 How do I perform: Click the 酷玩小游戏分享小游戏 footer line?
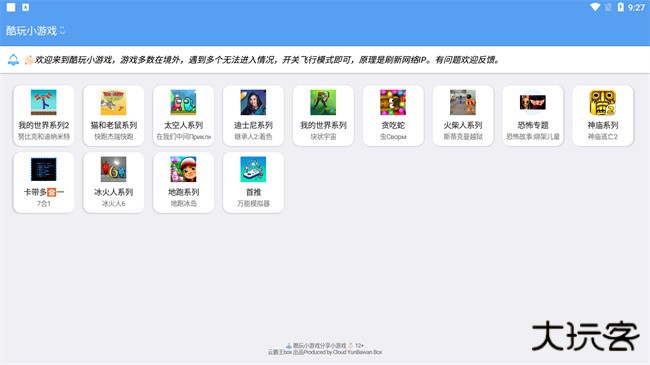click(x=325, y=346)
